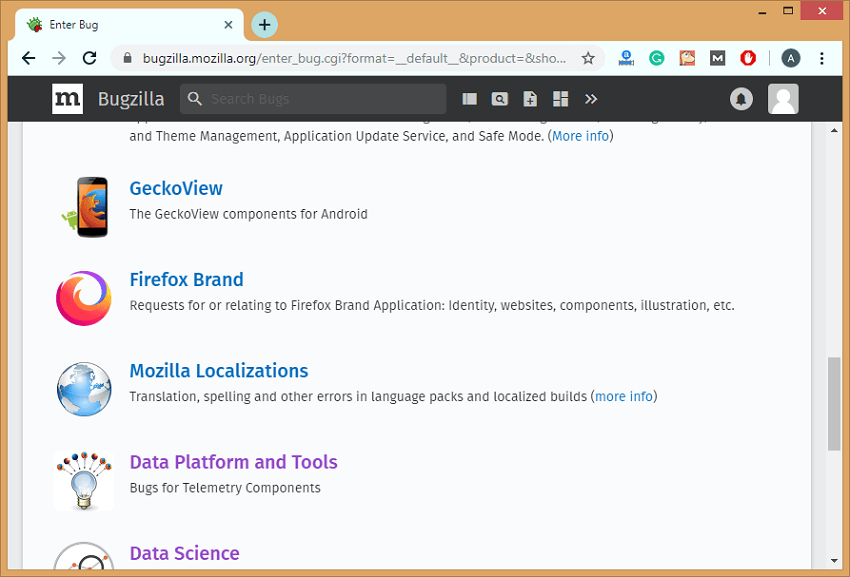Select the Enter Bug browser tab
Viewport: 850px width, 577px height.
pyautogui.click(x=129, y=25)
